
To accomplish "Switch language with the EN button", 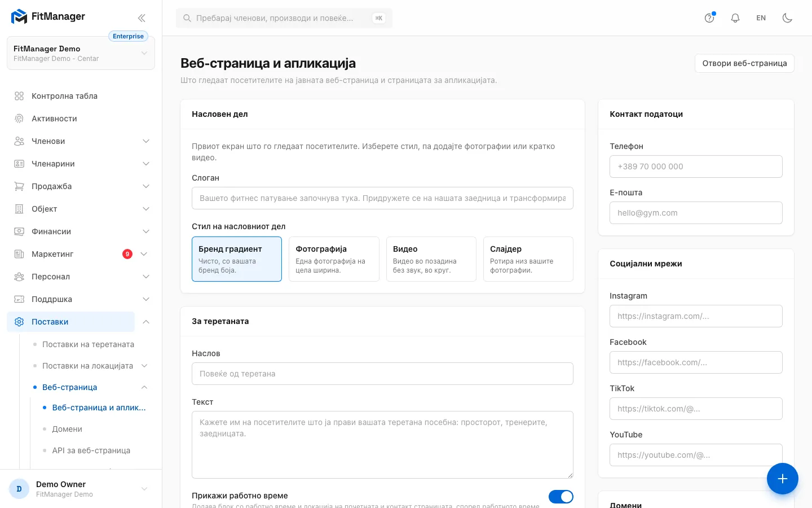I will tap(761, 18).
